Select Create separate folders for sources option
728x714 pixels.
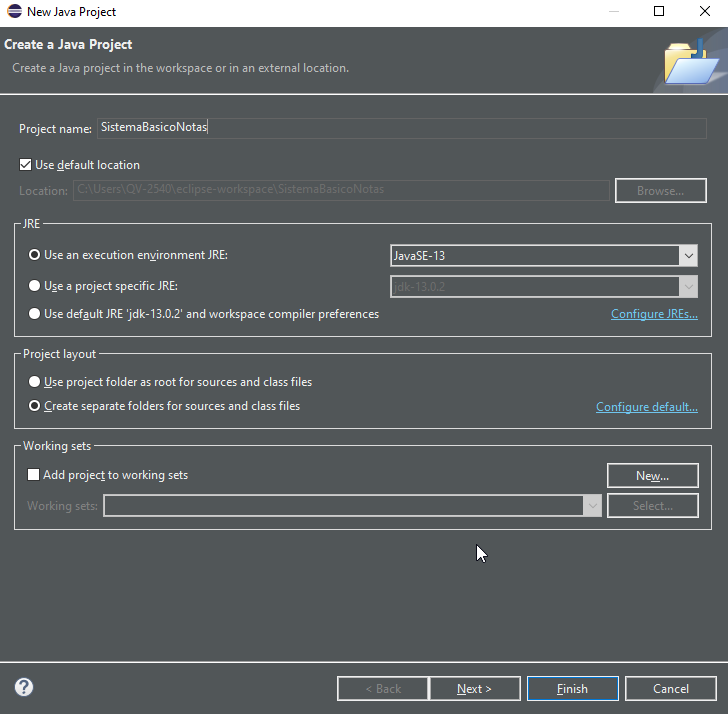[35, 406]
